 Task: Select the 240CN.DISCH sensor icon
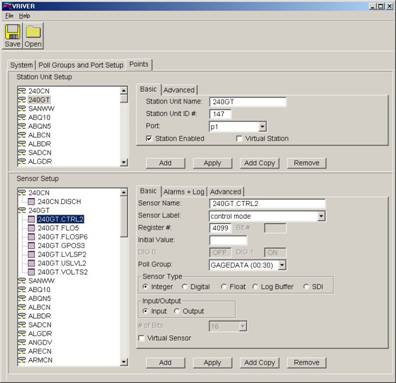(31, 202)
